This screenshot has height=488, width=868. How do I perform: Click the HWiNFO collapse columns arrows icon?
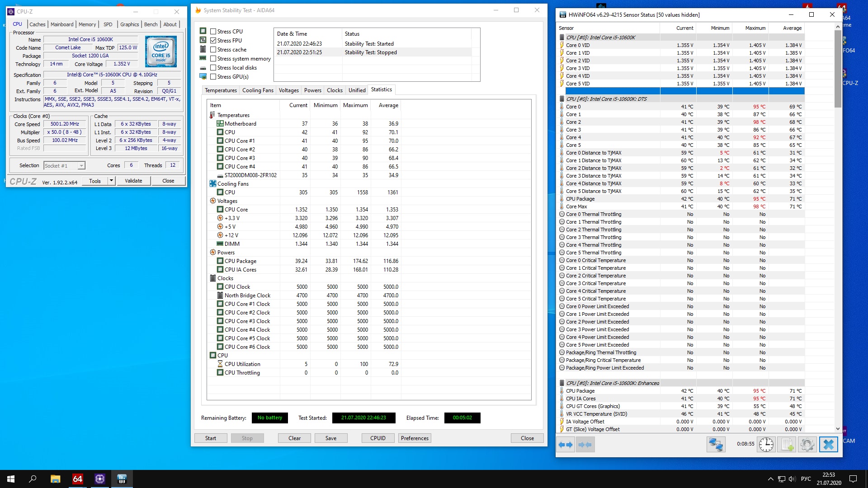(x=585, y=445)
